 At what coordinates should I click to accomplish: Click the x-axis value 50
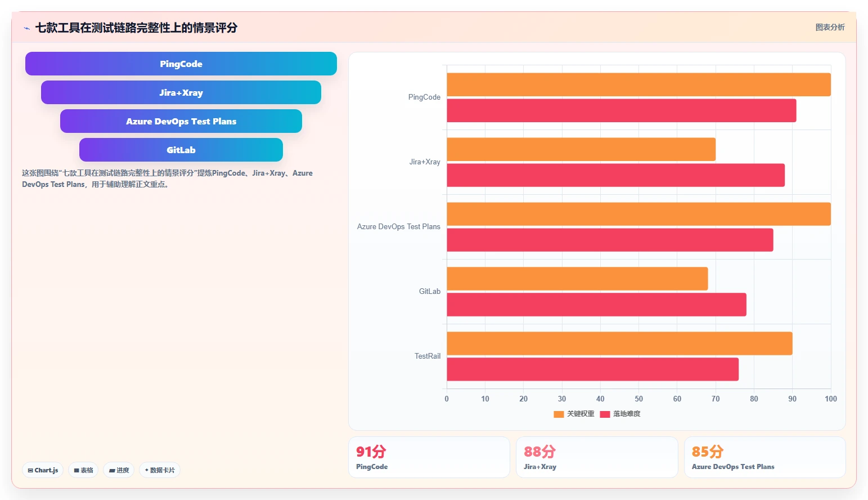(x=638, y=399)
